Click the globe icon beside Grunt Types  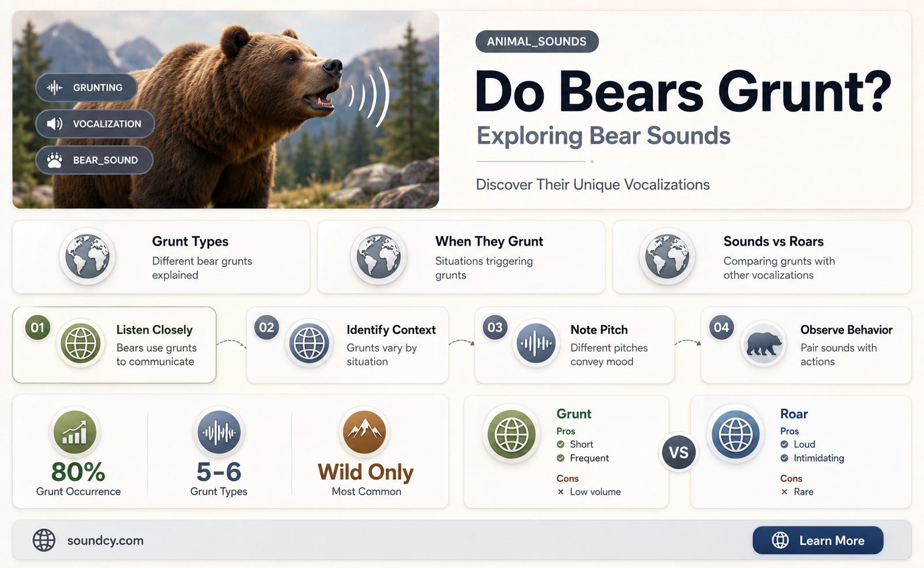[x=87, y=257]
